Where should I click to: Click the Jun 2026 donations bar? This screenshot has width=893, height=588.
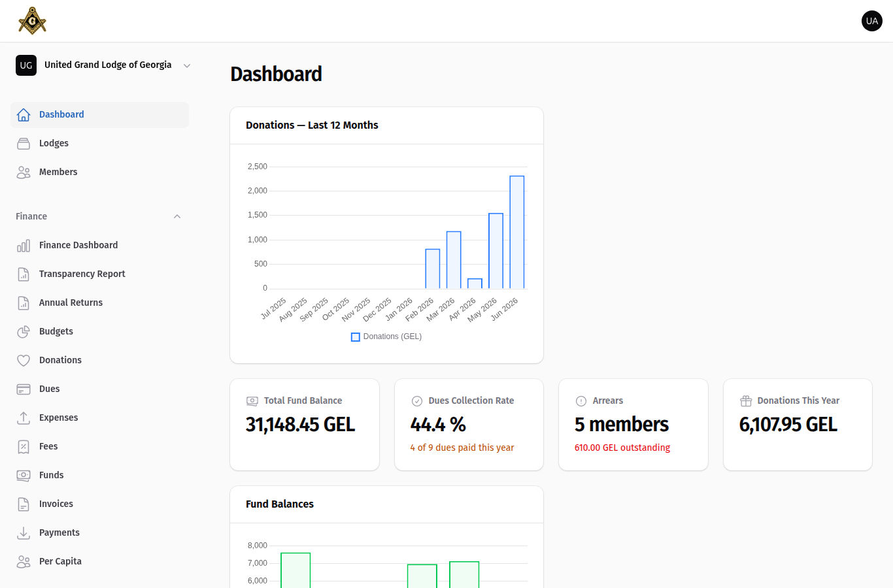click(517, 232)
